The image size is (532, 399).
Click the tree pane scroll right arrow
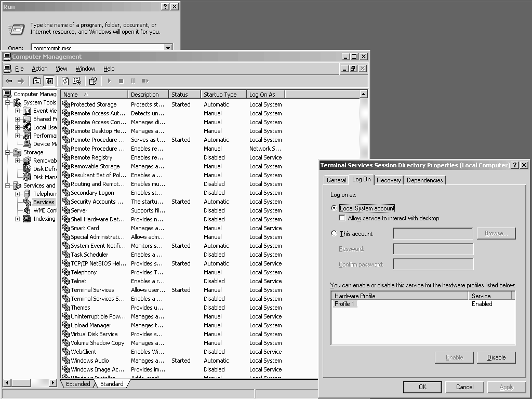tap(52, 383)
